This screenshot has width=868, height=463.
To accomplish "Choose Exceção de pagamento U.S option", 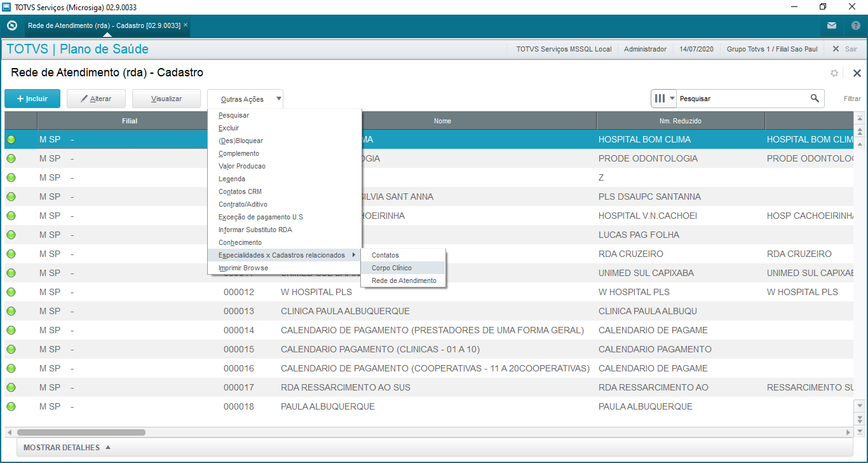I will [x=285, y=217].
